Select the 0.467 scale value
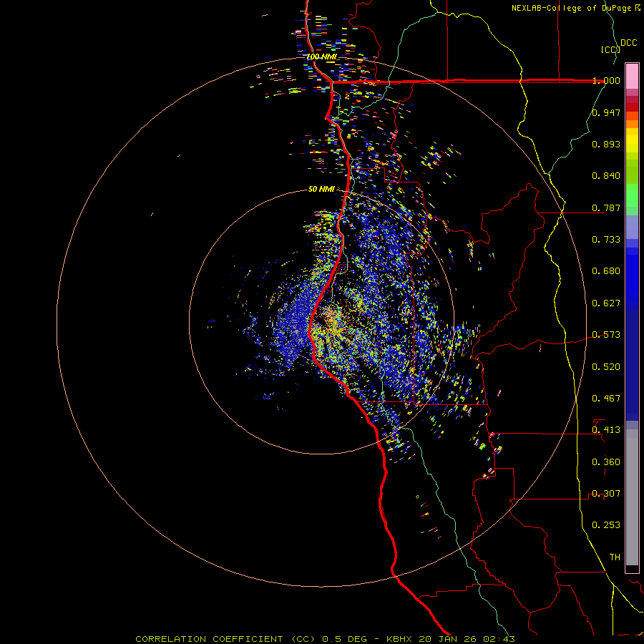Image resolution: width=644 pixels, height=644 pixels. click(606, 399)
